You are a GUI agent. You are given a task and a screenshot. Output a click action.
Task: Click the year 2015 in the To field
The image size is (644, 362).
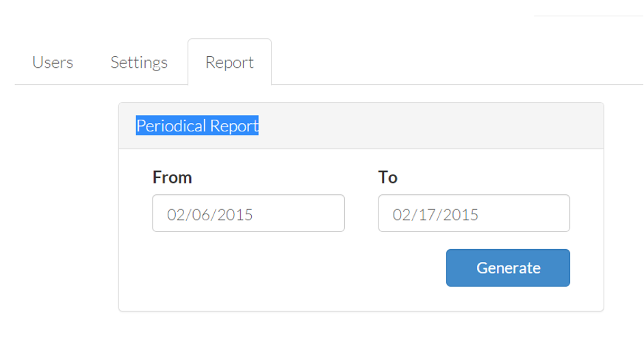461,215
